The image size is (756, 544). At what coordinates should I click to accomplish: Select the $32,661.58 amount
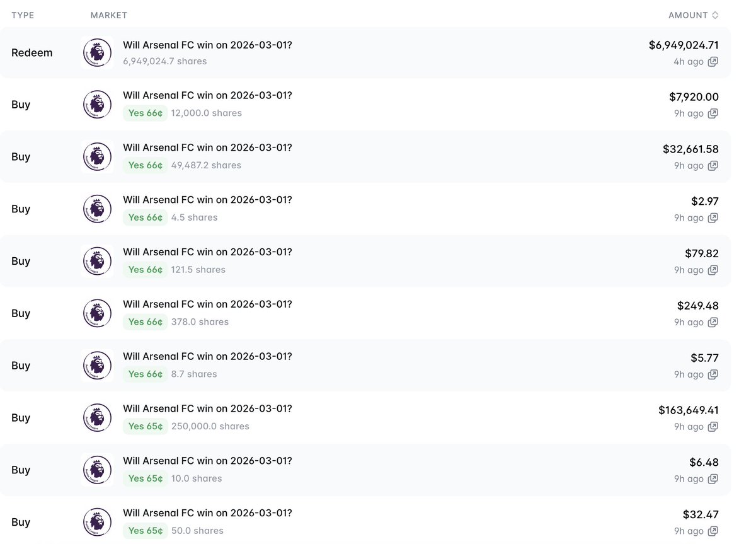coord(690,149)
